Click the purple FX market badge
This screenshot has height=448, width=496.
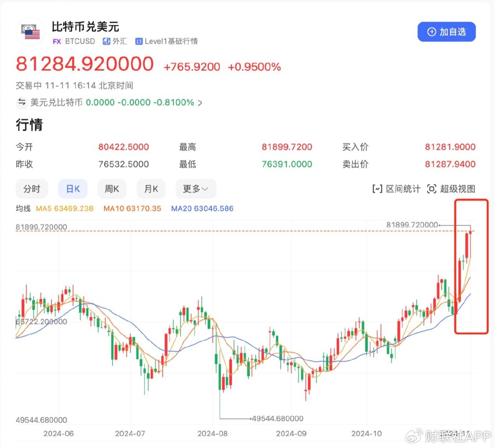coord(57,41)
